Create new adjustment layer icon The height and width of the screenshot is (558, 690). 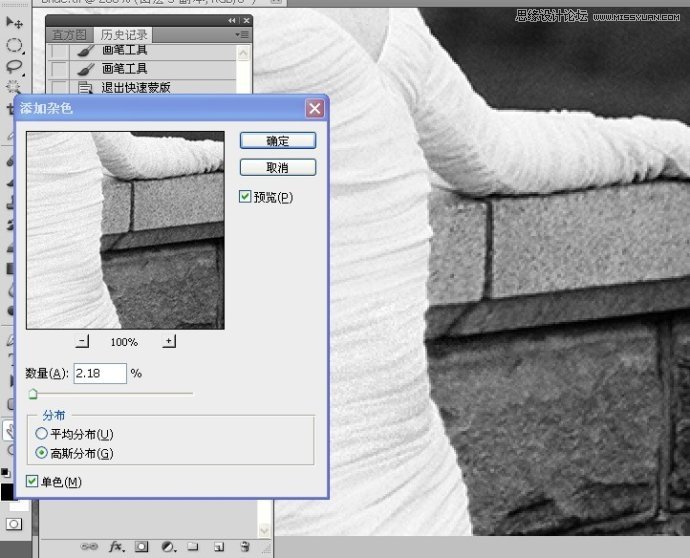coord(168,547)
